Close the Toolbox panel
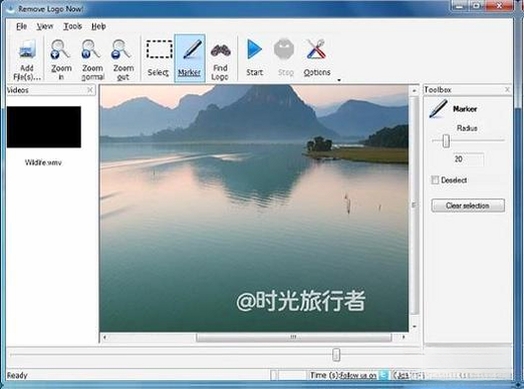 click(x=507, y=90)
